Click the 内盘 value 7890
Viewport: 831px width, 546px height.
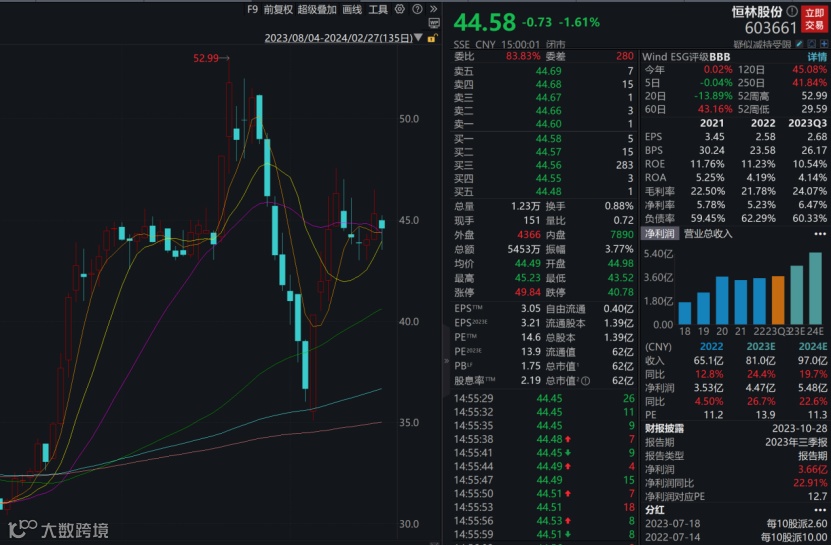[622, 235]
